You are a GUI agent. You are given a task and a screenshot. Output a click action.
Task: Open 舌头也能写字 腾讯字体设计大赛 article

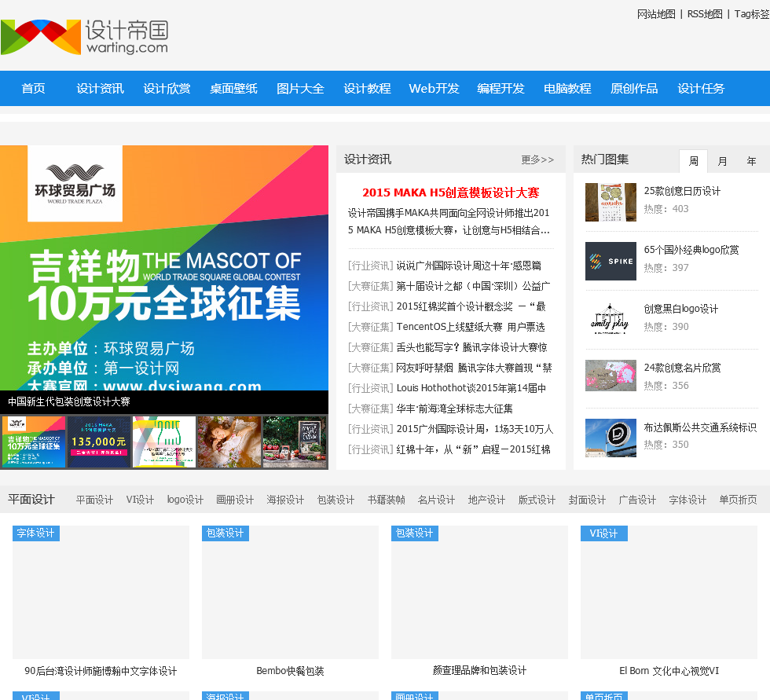pyautogui.click(x=472, y=347)
